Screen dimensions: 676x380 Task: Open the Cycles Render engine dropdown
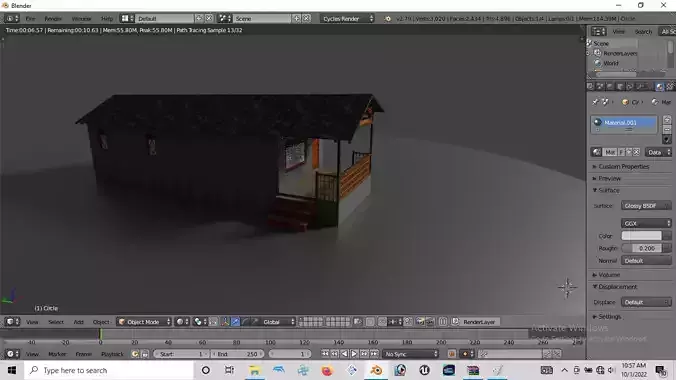coord(347,19)
